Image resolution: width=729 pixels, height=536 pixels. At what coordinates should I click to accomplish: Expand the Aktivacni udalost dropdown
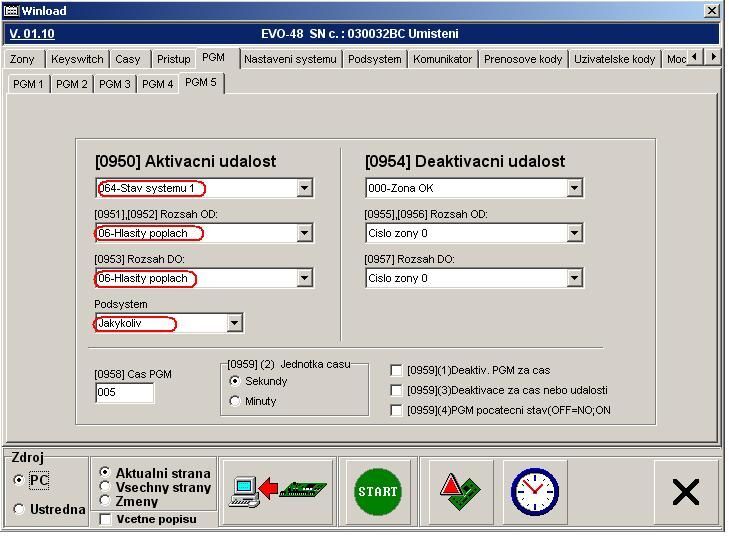(304, 188)
